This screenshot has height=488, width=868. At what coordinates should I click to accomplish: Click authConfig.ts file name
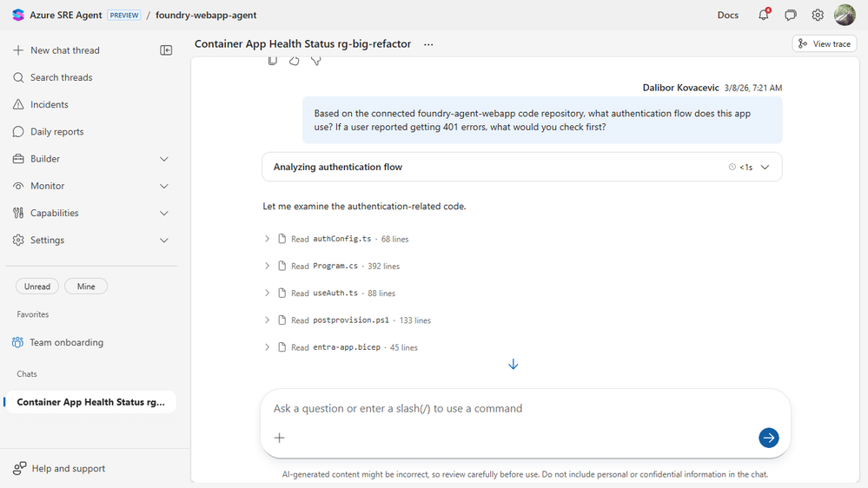click(x=342, y=239)
